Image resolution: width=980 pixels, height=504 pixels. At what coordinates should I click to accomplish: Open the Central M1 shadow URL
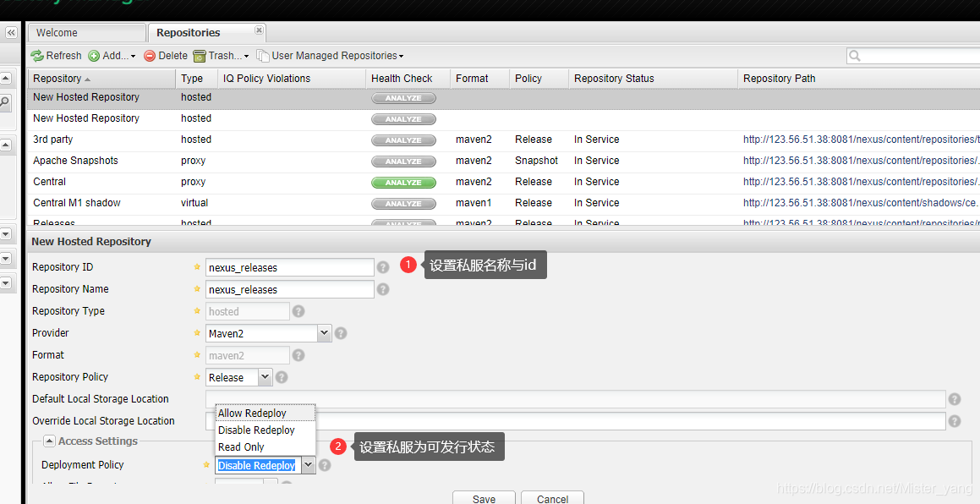coord(861,203)
